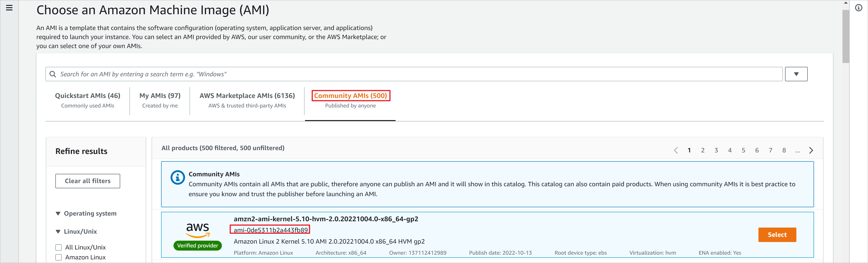
Task: Collapse the Operating system filter section
Action: click(x=58, y=214)
